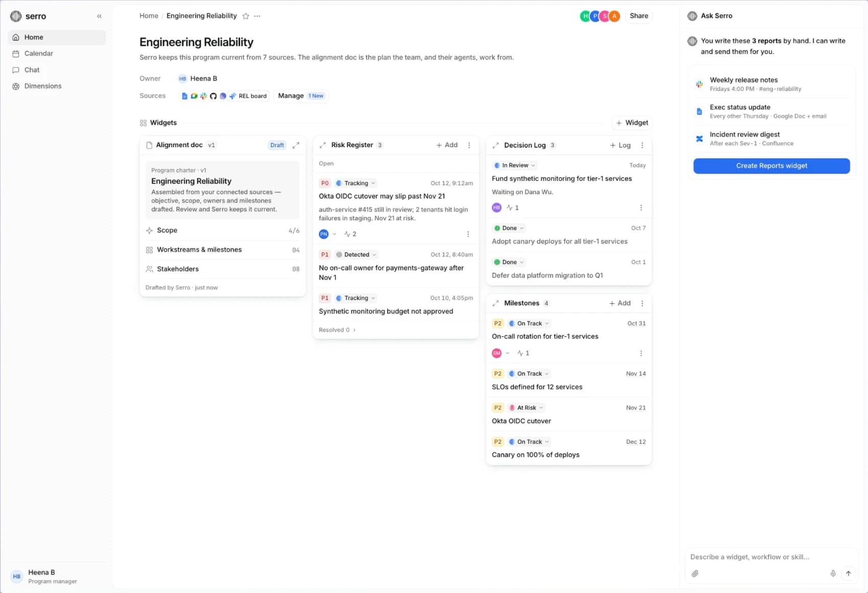Open At Risk status dropdown for Okta milestone
Viewport: 868px width, 593px height.
[526, 407]
